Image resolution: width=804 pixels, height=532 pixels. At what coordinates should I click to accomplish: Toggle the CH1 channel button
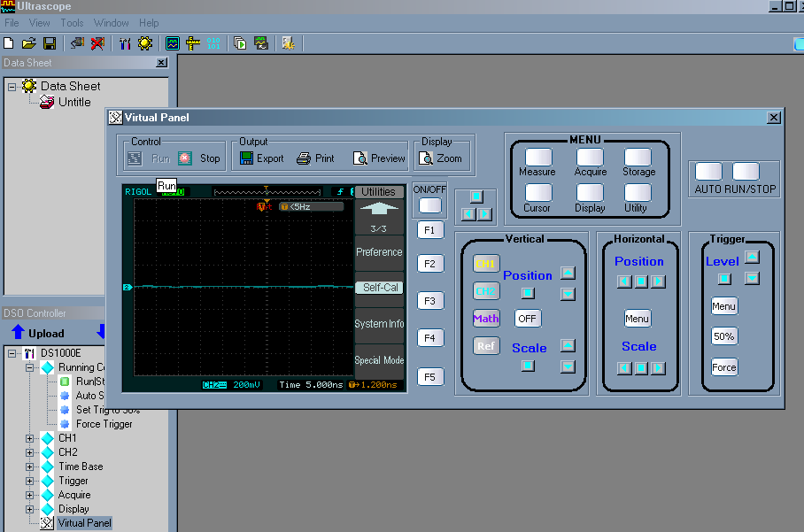pyautogui.click(x=485, y=264)
